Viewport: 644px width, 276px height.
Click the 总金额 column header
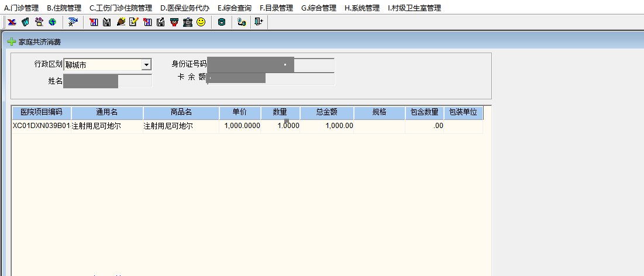[328, 112]
